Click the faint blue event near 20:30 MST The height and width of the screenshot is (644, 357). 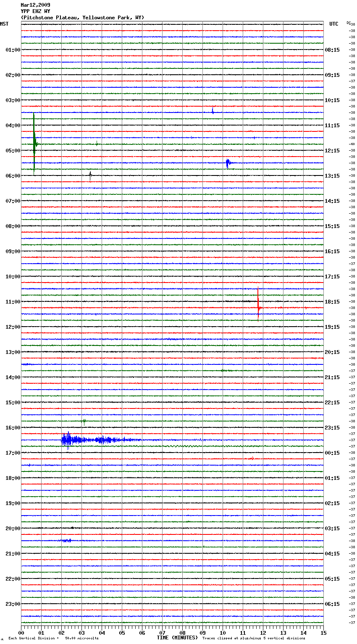click(x=66, y=541)
